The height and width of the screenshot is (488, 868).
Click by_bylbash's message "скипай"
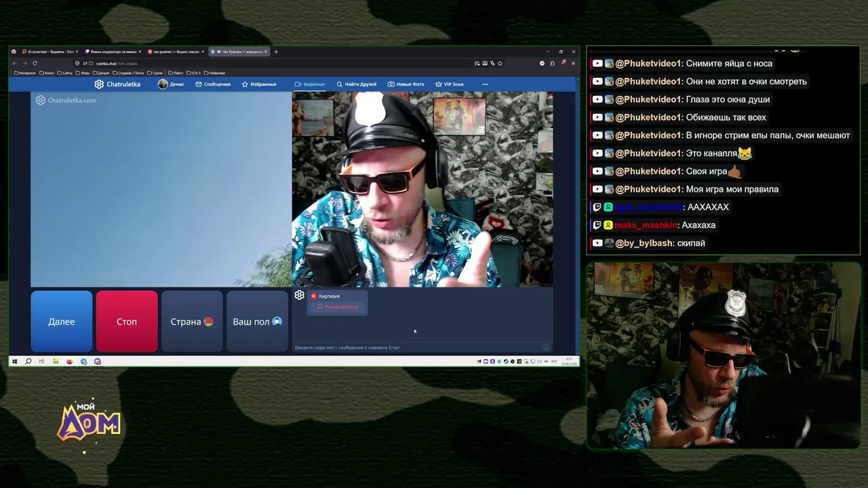[x=691, y=243]
